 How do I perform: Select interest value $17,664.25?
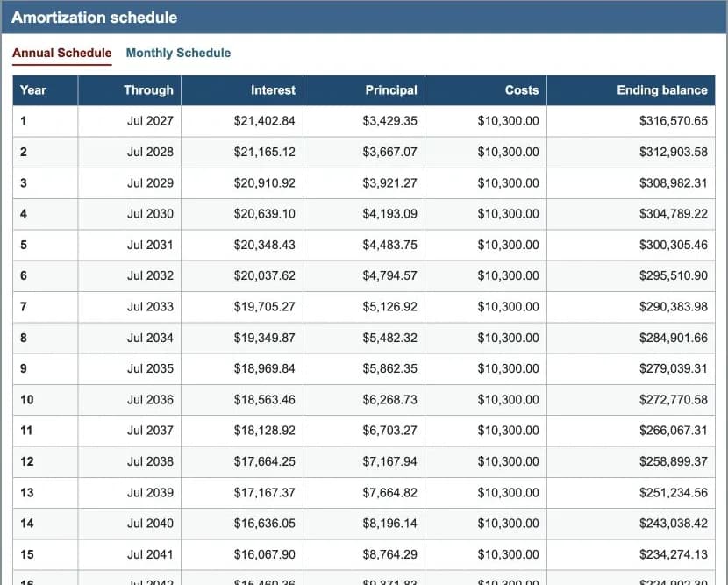pos(264,461)
